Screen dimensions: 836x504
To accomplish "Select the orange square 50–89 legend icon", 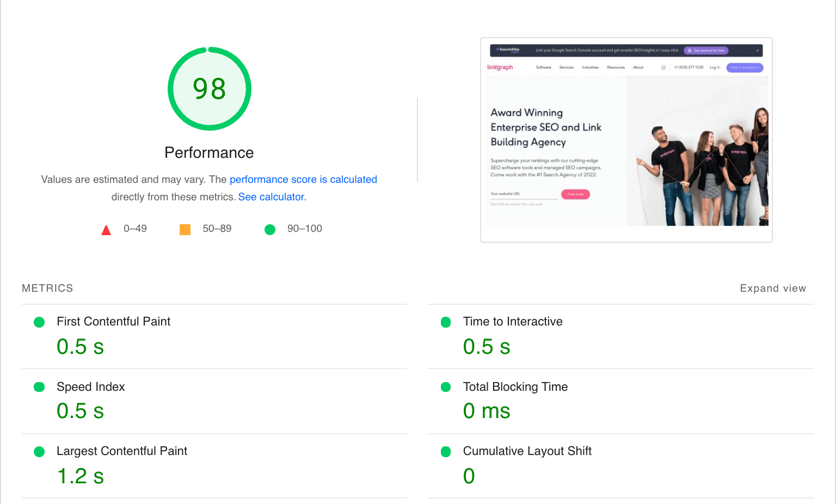I will [x=185, y=229].
